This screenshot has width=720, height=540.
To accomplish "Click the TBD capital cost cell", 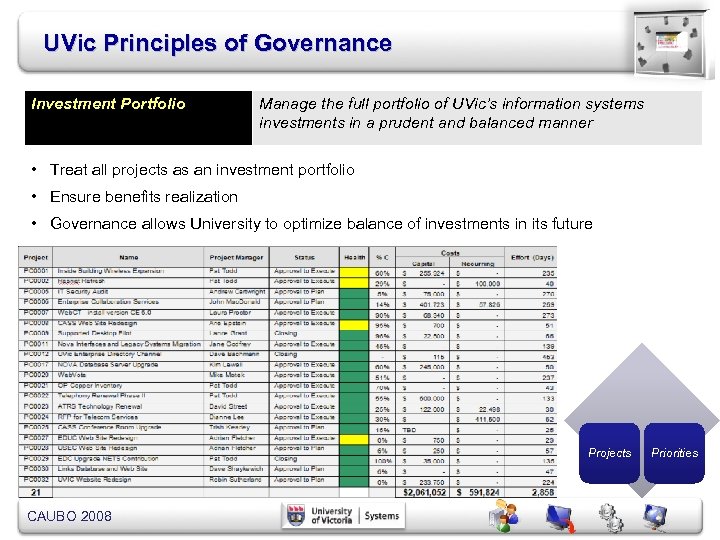I will click(409, 430).
